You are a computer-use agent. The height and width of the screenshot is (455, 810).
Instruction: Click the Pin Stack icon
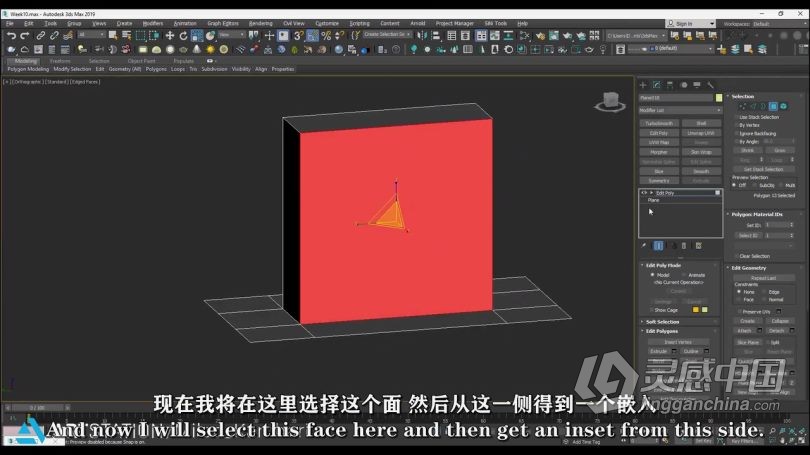[x=644, y=246]
